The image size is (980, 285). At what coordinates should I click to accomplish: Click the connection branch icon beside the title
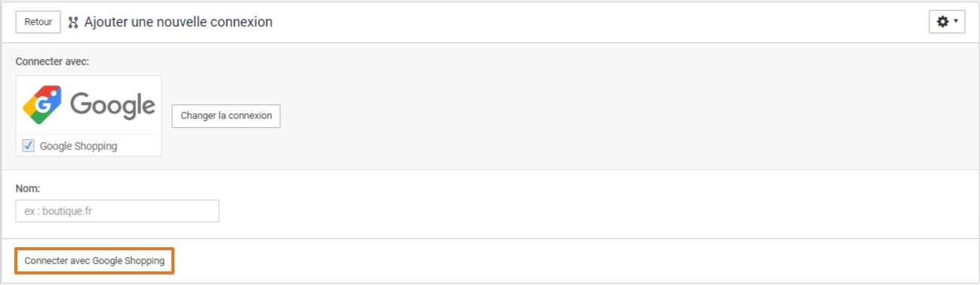(x=73, y=23)
